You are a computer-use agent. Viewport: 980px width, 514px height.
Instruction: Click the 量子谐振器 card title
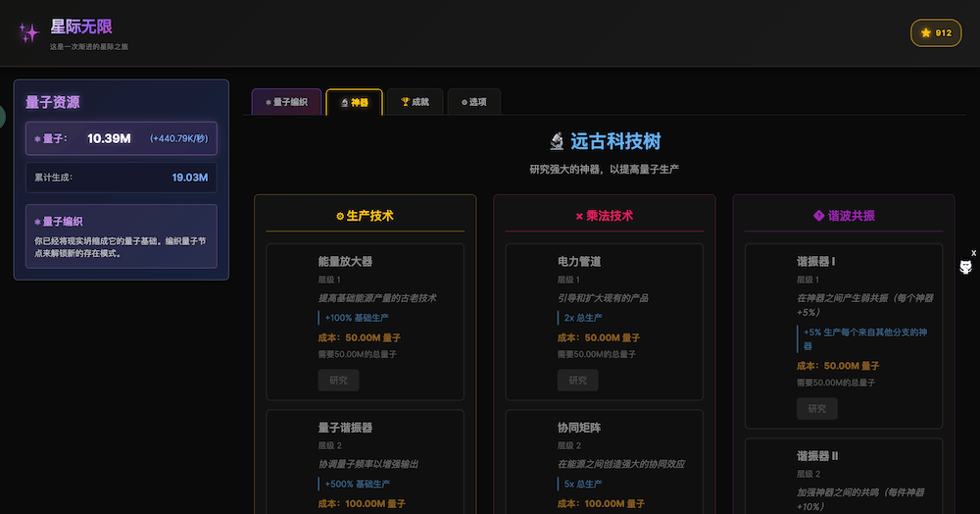pos(345,428)
